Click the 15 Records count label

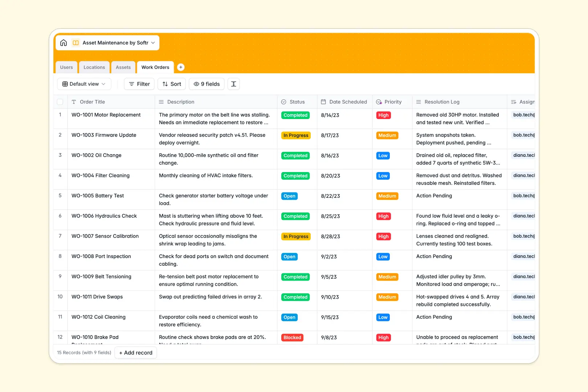pyautogui.click(x=84, y=352)
